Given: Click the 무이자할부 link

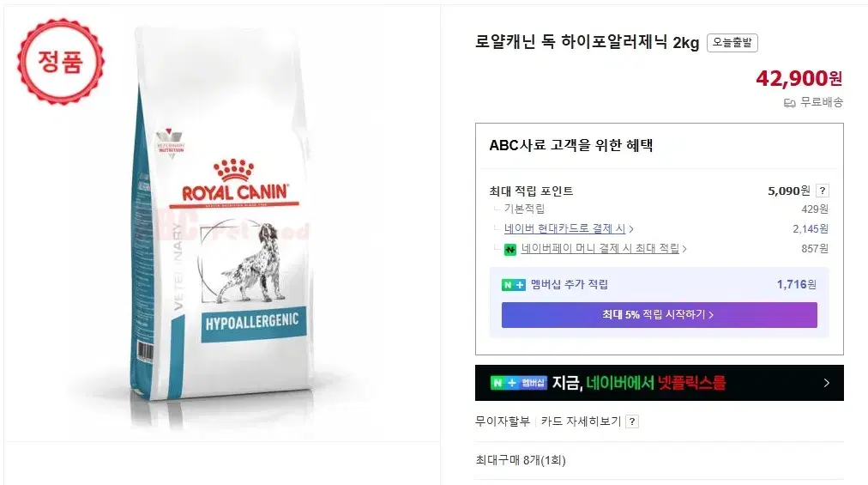Looking at the screenshot, I should [502, 421].
